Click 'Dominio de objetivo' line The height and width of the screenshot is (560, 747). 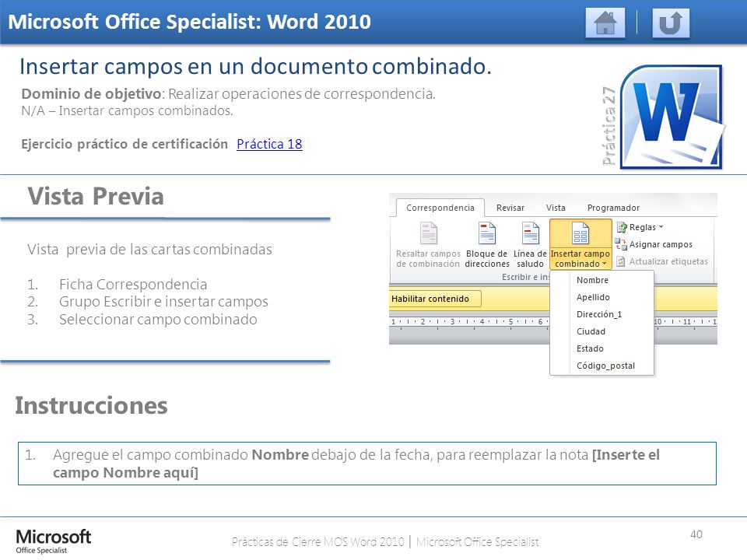click(228, 94)
